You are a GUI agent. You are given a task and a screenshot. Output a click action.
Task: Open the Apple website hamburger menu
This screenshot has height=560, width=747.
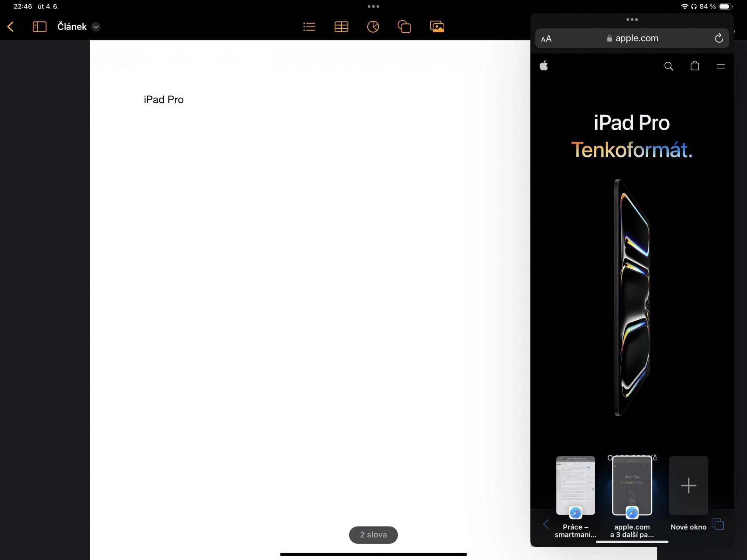click(721, 66)
